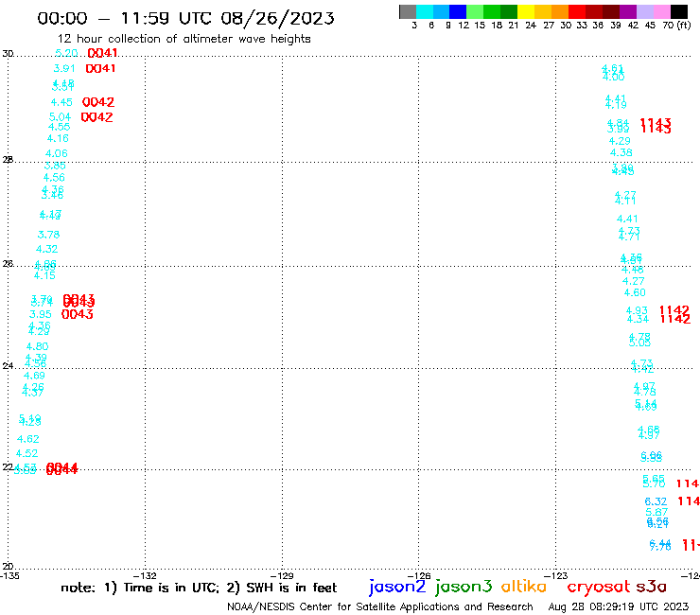Select the 4.32 wave height reading
This screenshot has height=615, width=700.
point(47,249)
